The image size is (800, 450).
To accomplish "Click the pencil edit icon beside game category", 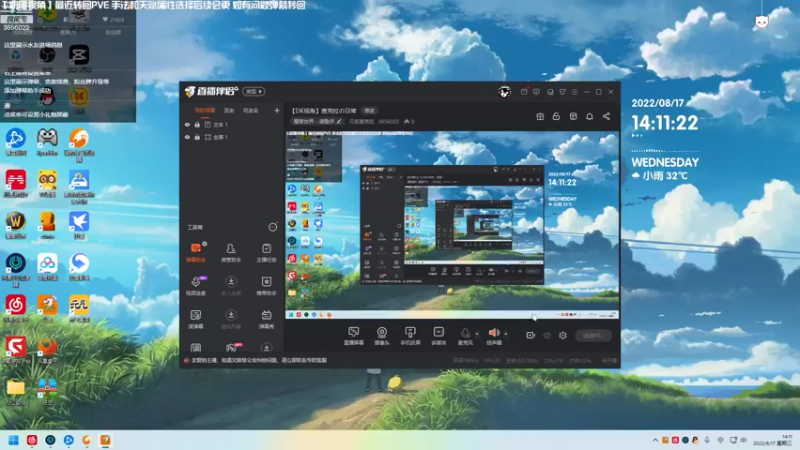I will (x=339, y=121).
